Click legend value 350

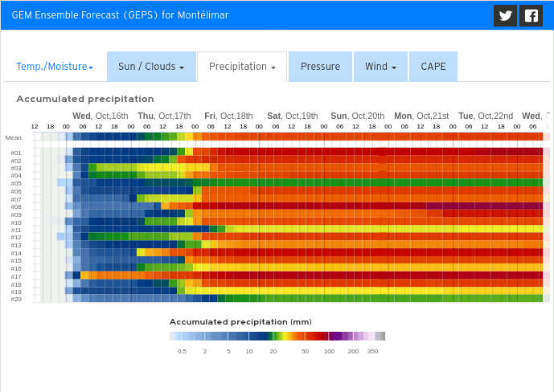pos(373,351)
